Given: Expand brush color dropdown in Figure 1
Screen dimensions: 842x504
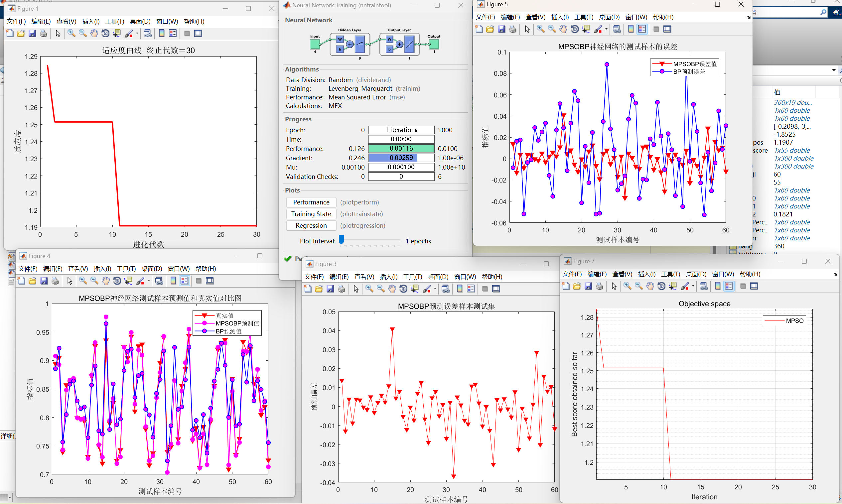Looking at the screenshot, I should click(137, 33).
